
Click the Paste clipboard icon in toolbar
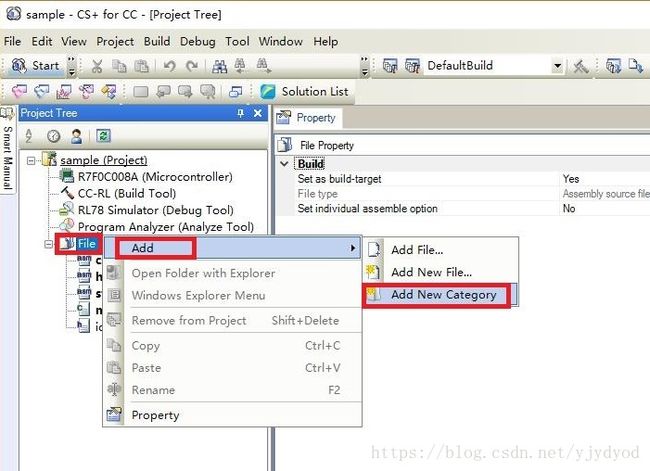[142, 66]
